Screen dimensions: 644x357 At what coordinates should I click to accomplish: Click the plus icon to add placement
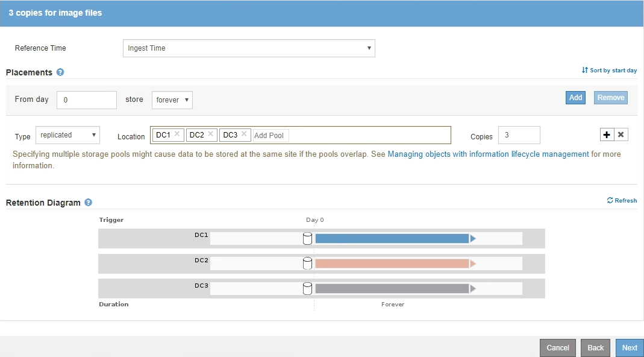click(607, 135)
